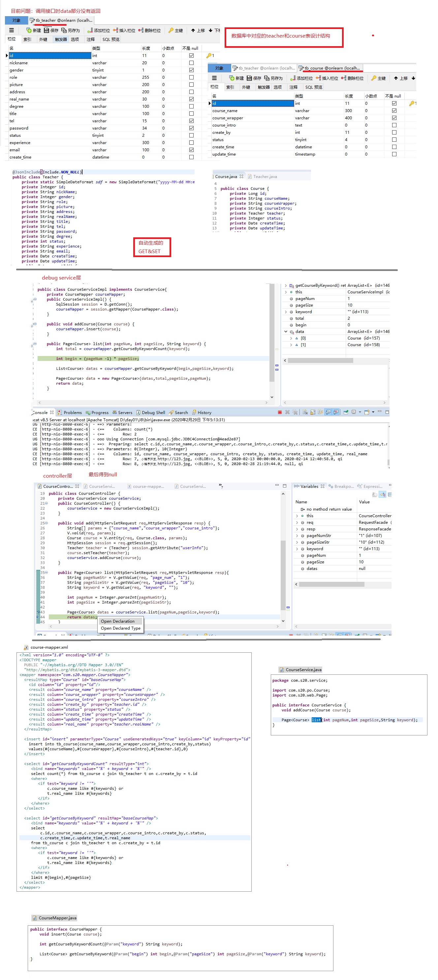Expand pageSizeStr variable in Variables view
Image resolution: width=438 pixels, height=980 pixels.
297,542
